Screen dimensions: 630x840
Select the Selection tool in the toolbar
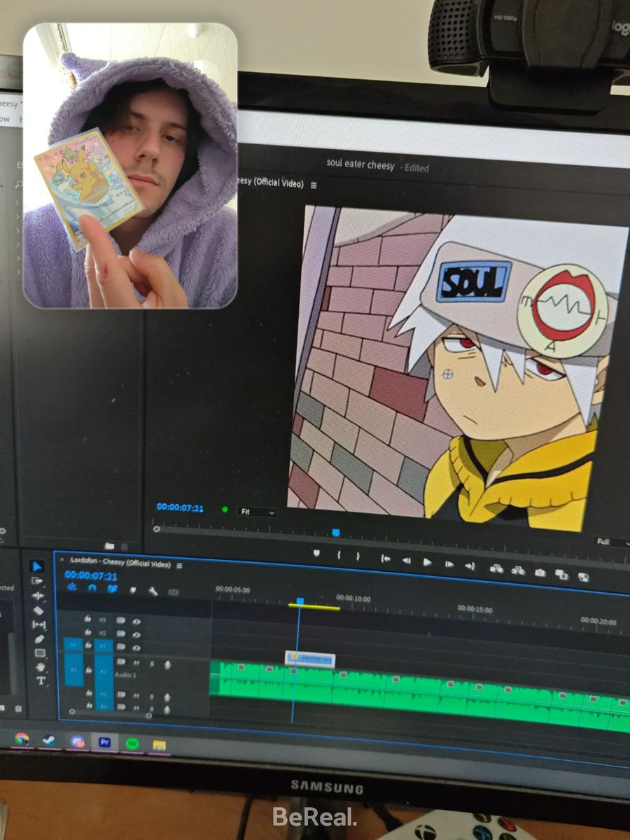(x=38, y=565)
